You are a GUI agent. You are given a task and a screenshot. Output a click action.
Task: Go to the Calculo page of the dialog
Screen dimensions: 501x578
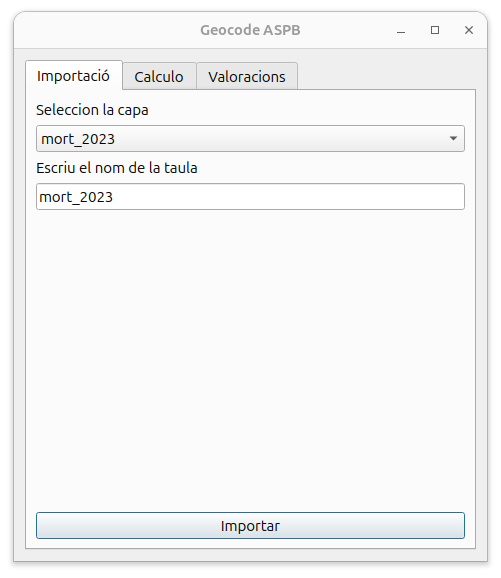tap(159, 76)
